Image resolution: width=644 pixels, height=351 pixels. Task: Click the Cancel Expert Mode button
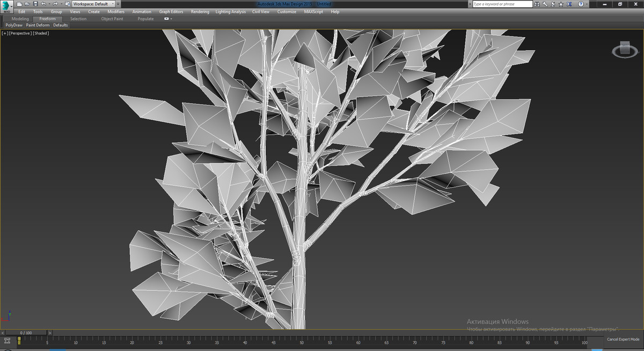pyautogui.click(x=623, y=339)
